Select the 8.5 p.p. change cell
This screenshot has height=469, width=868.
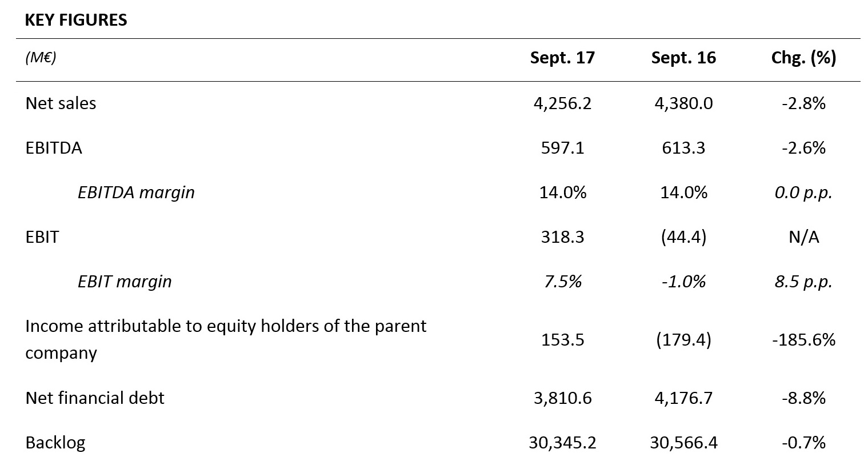point(803,282)
